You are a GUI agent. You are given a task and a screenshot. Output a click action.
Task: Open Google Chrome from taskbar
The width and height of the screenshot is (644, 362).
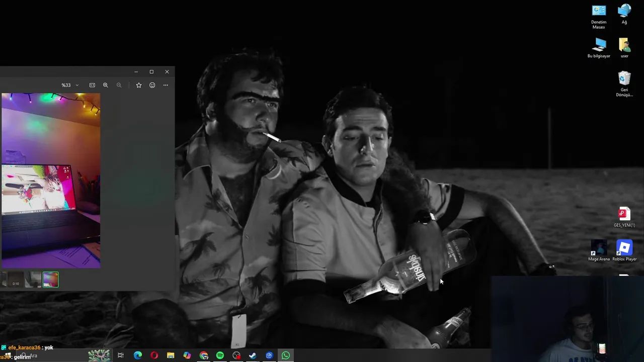coord(204,355)
